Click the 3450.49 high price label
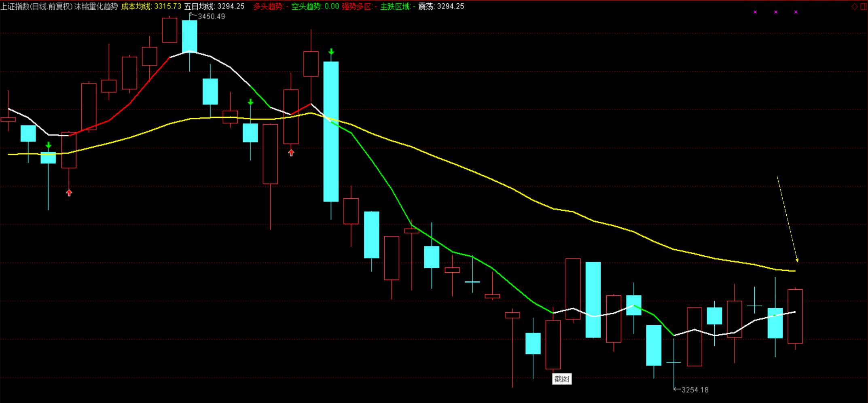Screen dimensions: 868x403 (211, 17)
